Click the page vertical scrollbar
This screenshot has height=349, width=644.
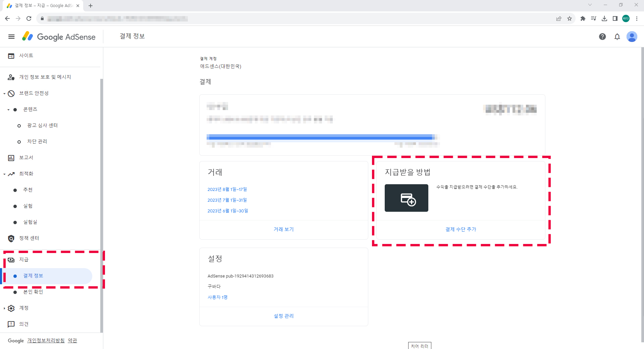tap(642, 195)
